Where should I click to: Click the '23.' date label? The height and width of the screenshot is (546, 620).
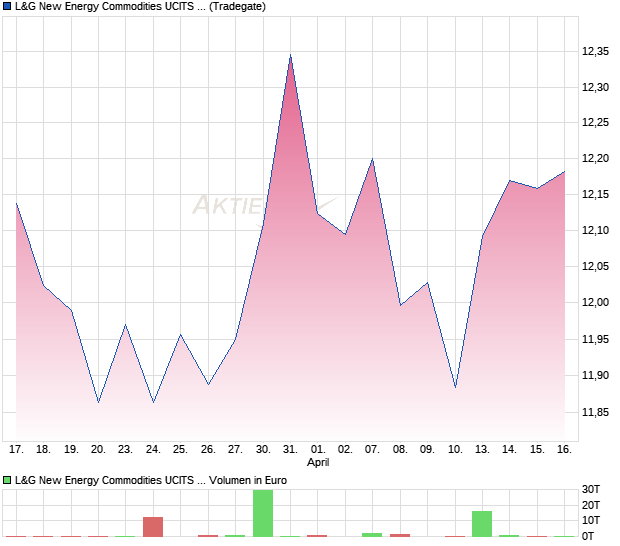[125, 449]
